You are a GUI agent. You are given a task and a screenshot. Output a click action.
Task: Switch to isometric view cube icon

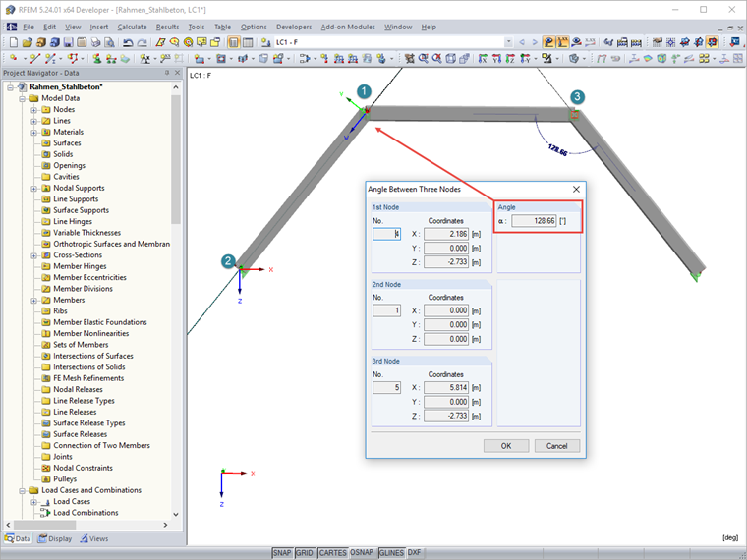click(x=451, y=59)
